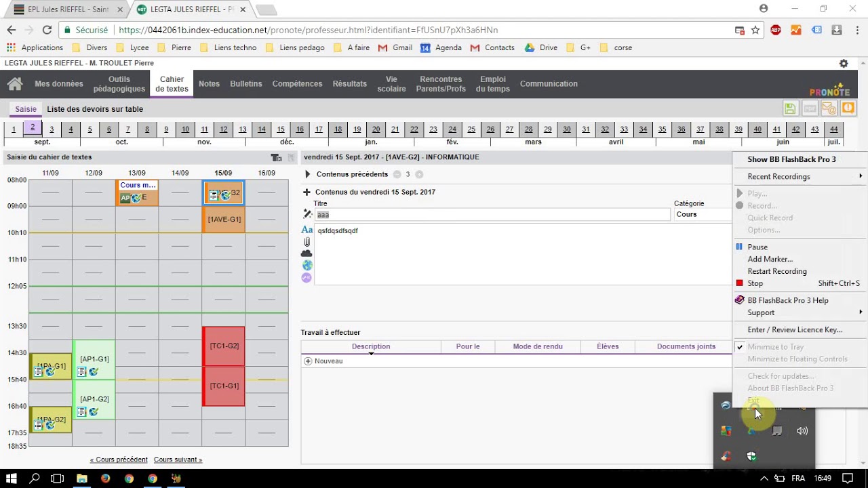
Task: Choose Stop recording in FlashBack menu
Action: point(800,283)
